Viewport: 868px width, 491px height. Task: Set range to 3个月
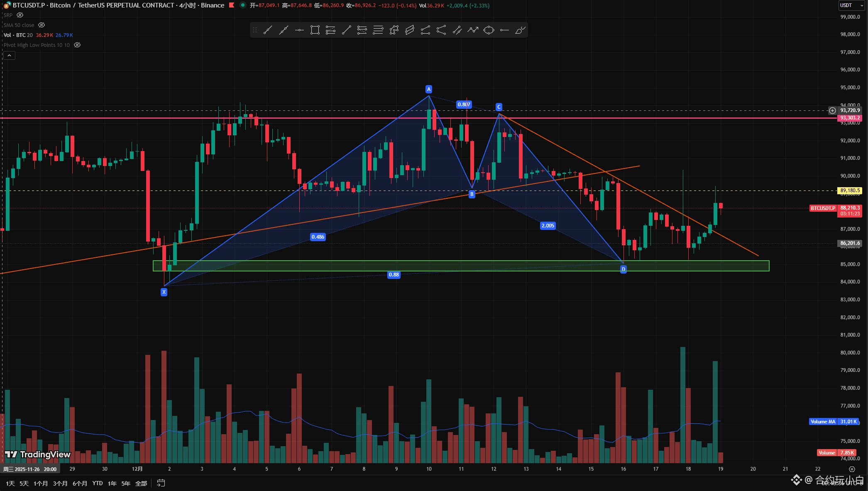point(60,483)
